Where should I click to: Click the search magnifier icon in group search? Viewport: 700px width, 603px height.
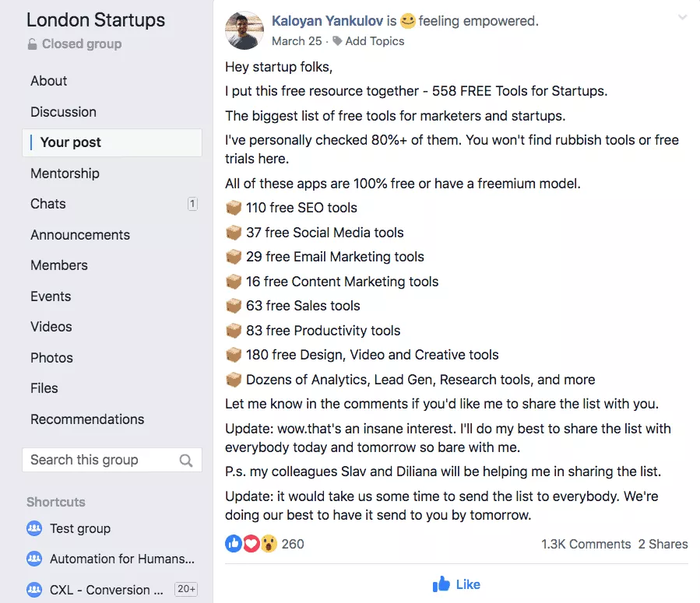point(186,460)
